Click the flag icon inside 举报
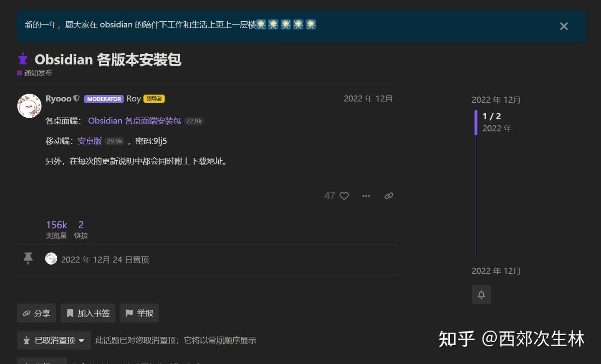 click(129, 313)
